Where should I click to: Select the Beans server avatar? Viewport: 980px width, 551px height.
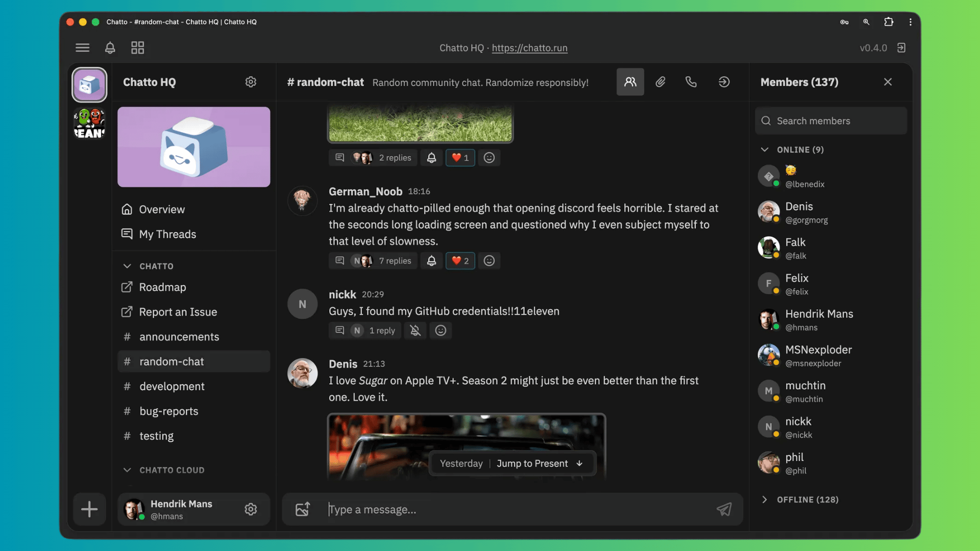(x=89, y=123)
